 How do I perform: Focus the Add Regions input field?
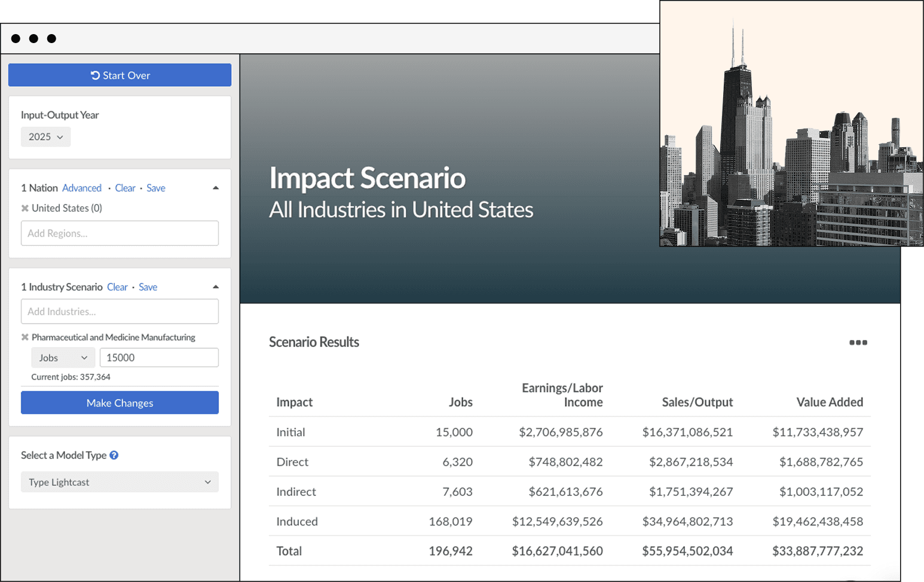coord(120,233)
